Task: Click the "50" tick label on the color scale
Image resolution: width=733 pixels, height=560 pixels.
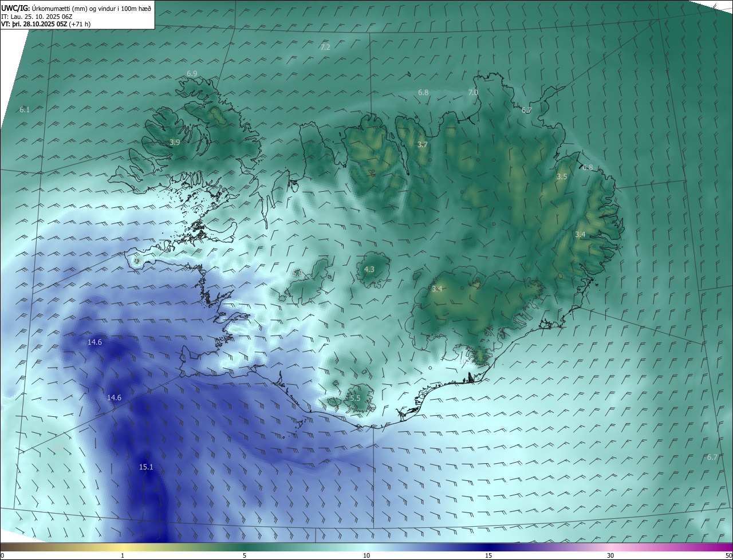Action: pos(728,555)
